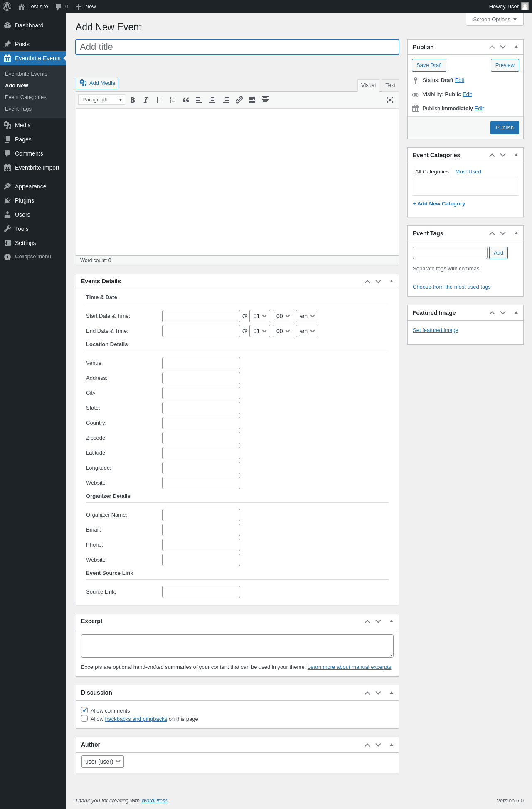Expand the Screen Options panel
This screenshot has height=809, width=532.
coord(495,20)
